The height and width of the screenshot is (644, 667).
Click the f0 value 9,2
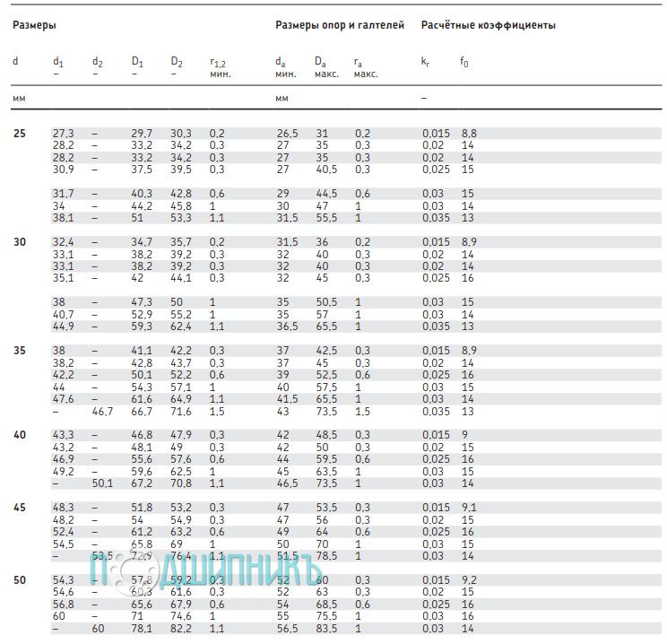pyautogui.click(x=469, y=580)
